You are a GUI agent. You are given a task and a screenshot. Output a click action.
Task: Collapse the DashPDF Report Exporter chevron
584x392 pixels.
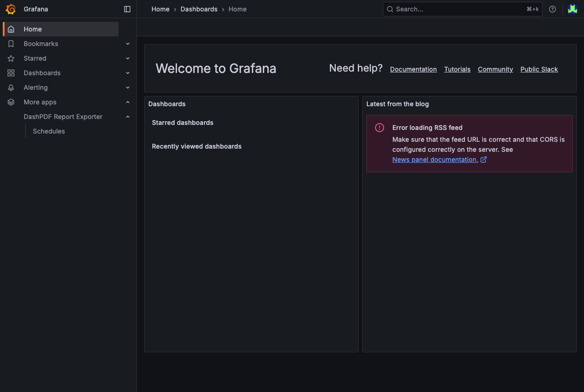(128, 117)
